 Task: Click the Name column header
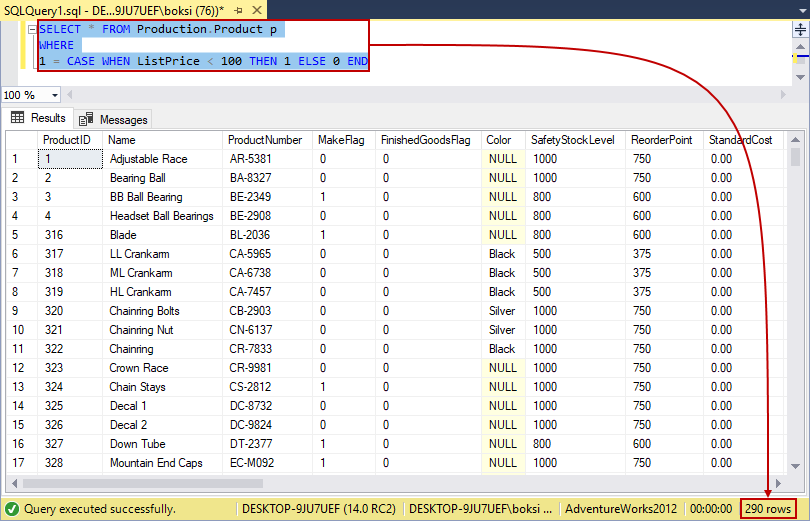[122, 140]
